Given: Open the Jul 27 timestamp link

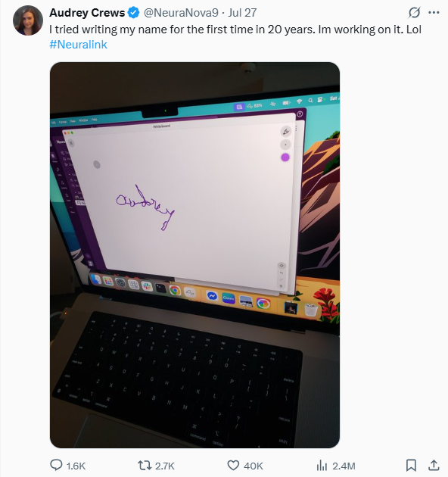Looking at the screenshot, I should pos(242,13).
